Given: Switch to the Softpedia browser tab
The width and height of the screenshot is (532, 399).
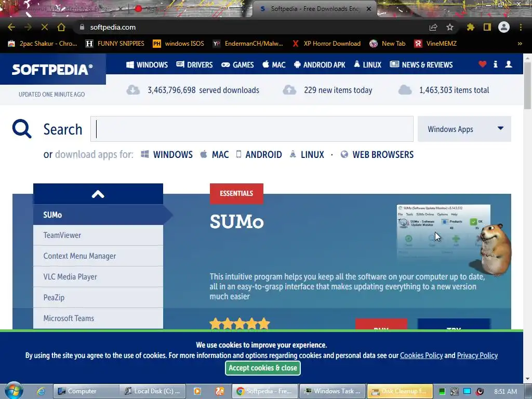Looking at the screenshot, I should tap(314, 9).
